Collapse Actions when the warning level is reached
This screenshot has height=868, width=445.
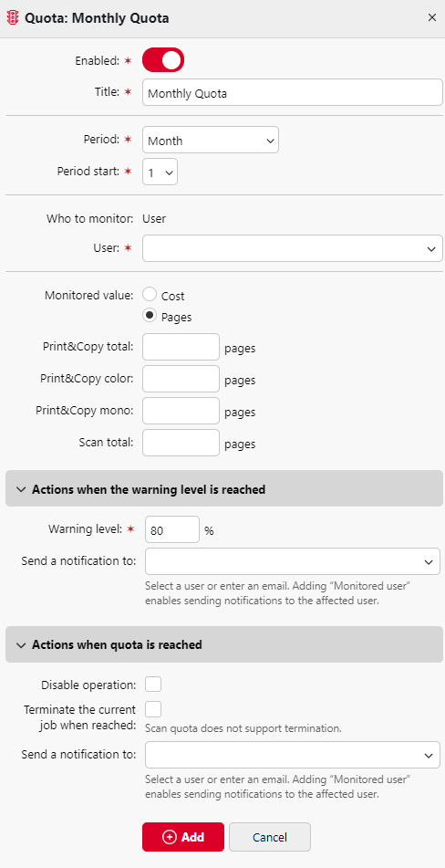click(x=224, y=489)
